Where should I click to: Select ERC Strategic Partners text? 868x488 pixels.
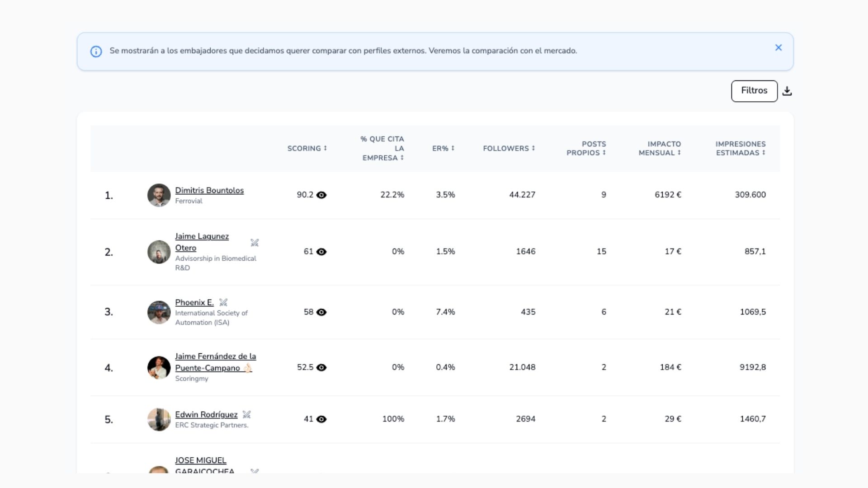point(212,425)
